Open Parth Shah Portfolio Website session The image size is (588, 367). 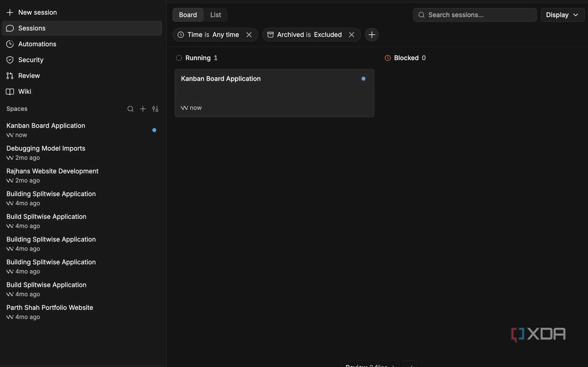pos(82,312)
